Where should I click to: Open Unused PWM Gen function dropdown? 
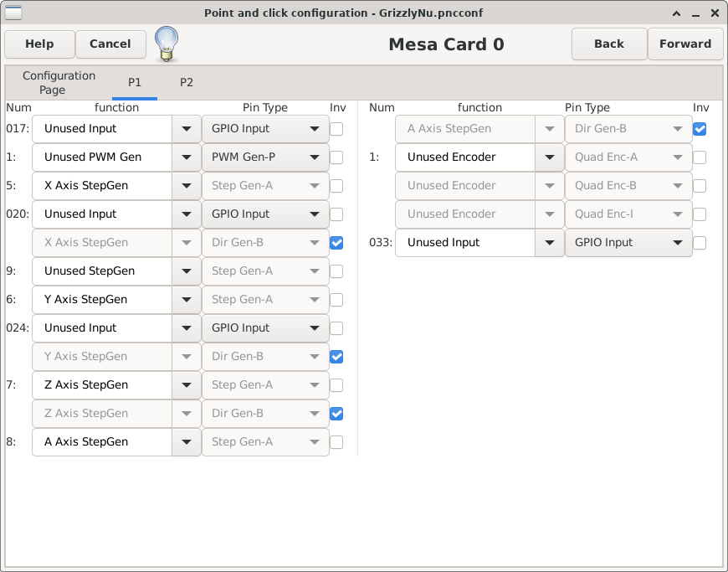pyautogui.click(x=186, y=157)
